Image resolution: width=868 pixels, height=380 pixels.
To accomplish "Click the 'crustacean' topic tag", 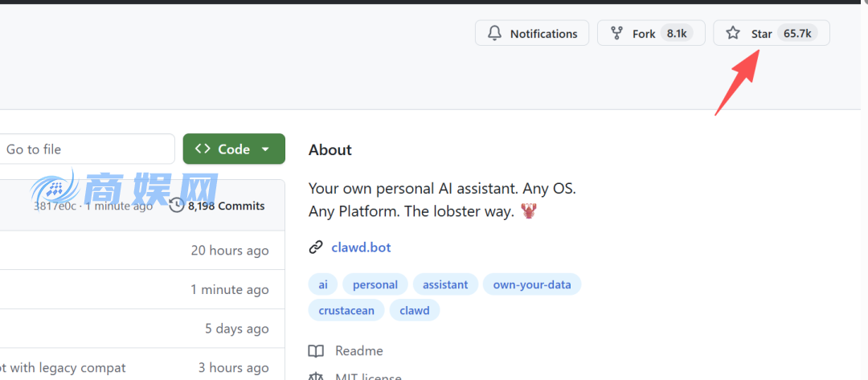I will click(x=346, y=310).
